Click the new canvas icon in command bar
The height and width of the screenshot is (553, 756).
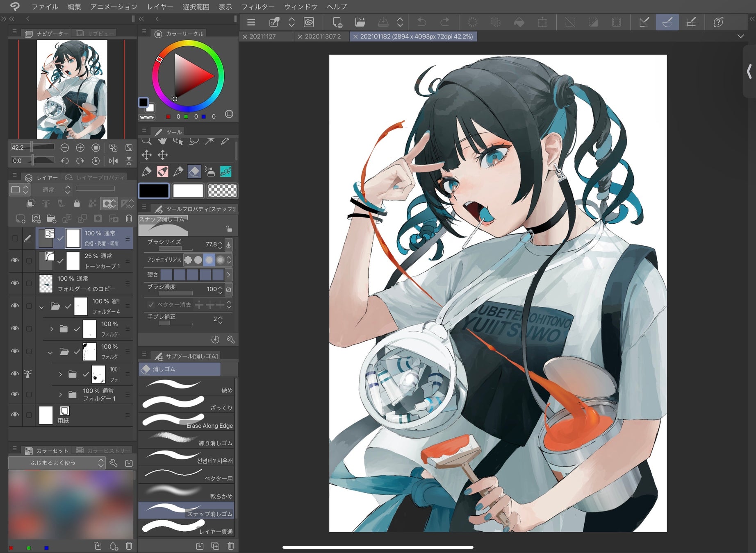(337, 22)
